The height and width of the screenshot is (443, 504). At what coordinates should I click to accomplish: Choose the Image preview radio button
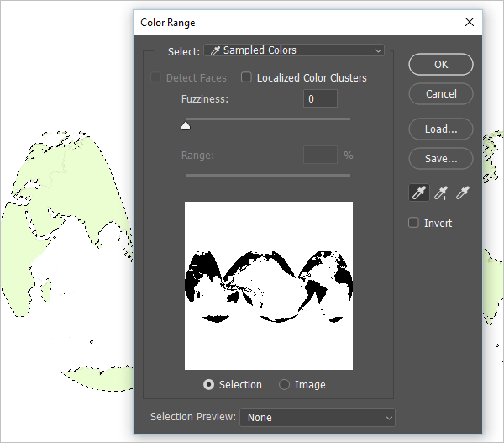pos(284,384)
